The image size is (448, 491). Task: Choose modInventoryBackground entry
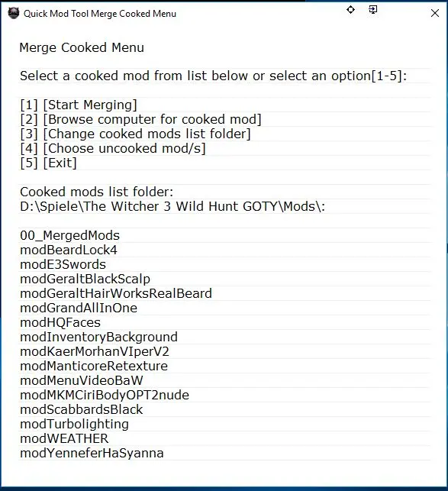coord(98,337)
